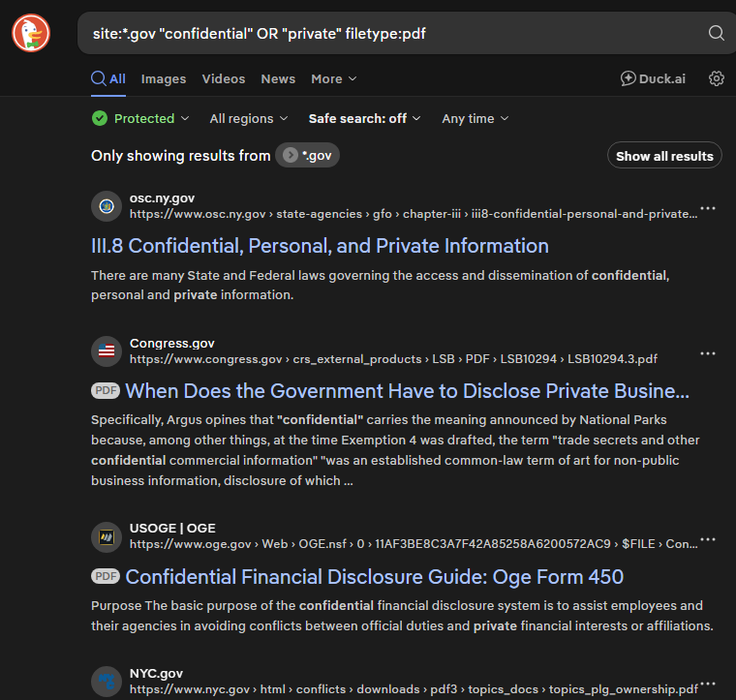Click the USOGE | OGE site name
The height and width of the screenshot is (700, 736).
tap(172, 529)
